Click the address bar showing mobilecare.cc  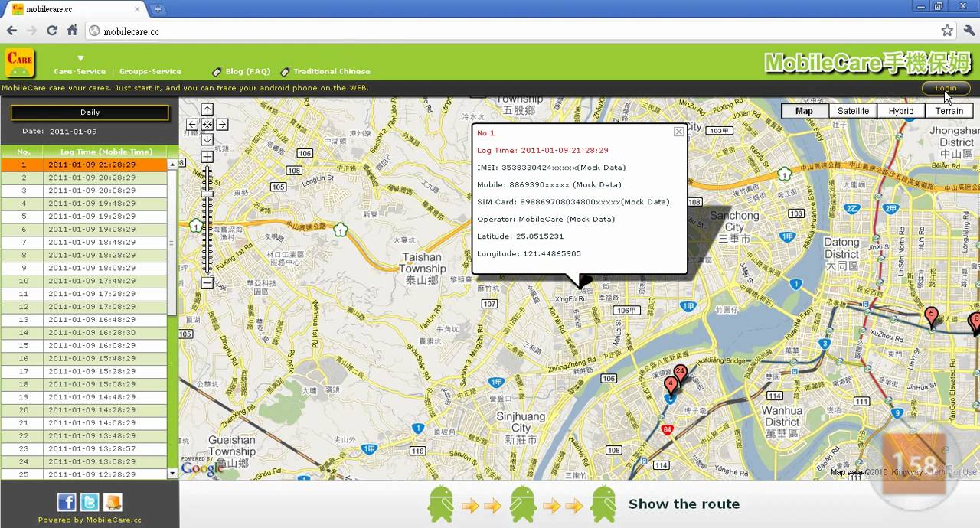513,31
